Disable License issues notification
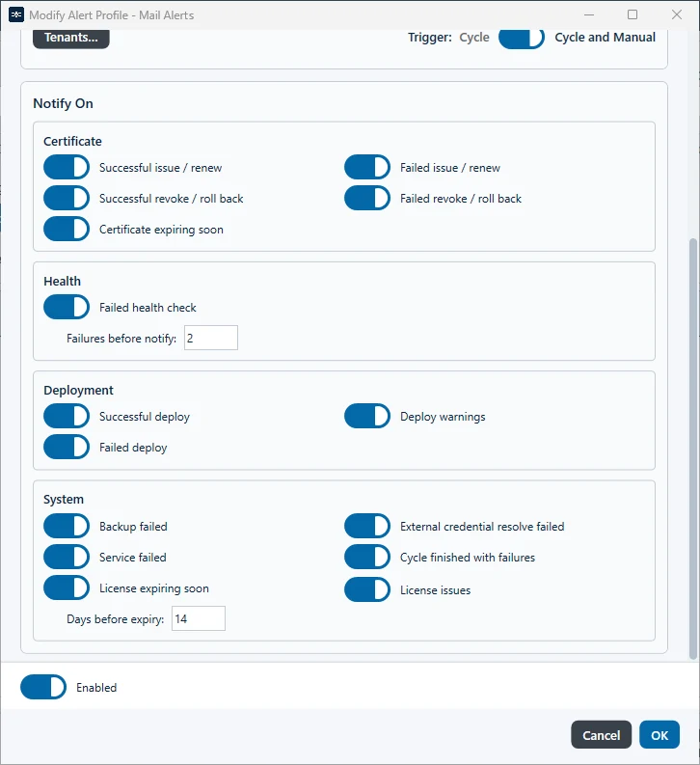 (x=367, y=589)
